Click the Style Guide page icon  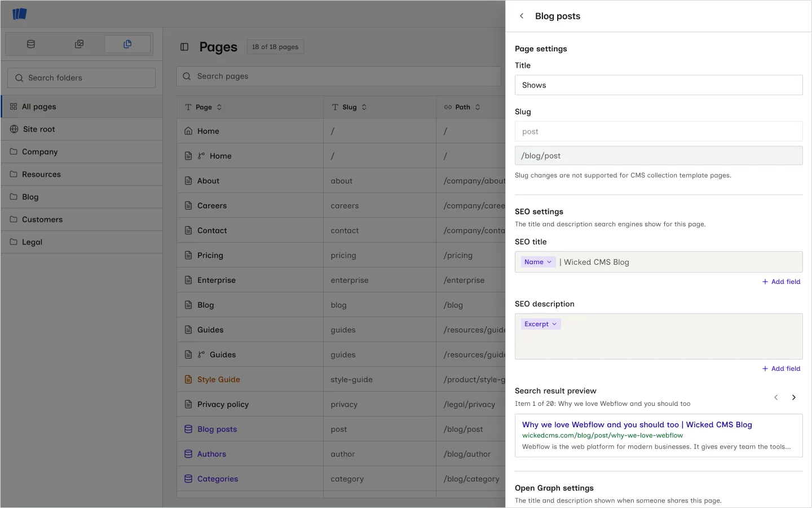[188, 379]
